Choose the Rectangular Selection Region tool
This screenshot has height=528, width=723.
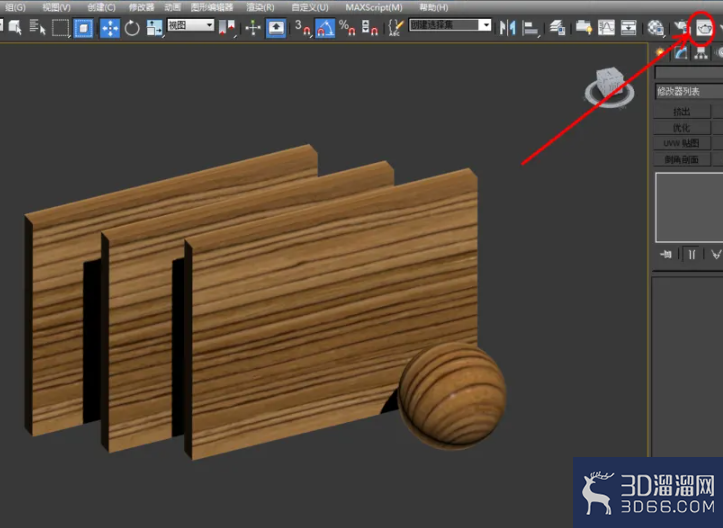click(x=60, y=28)
